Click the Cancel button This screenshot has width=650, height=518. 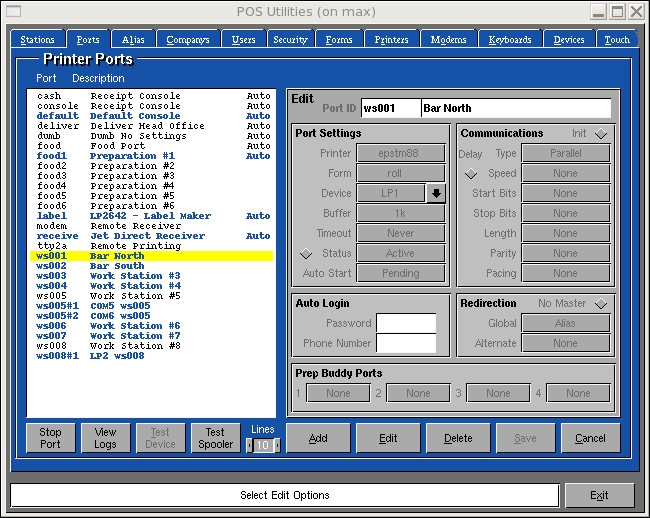[590, 438]
